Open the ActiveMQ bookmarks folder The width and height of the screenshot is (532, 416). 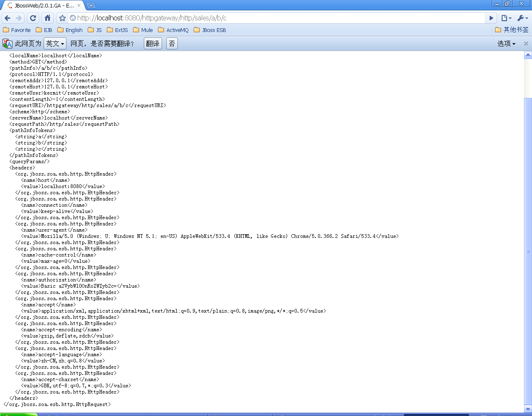point(173,30)
